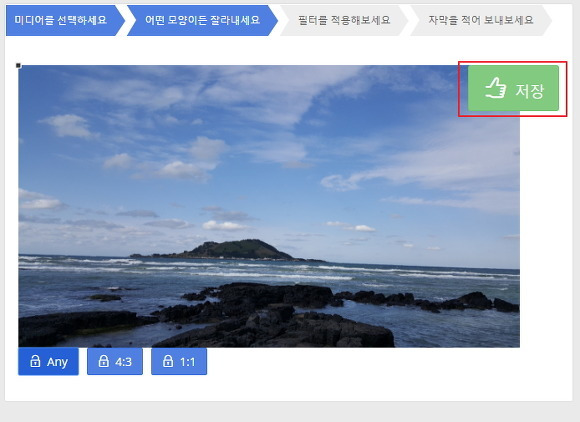Select the Any free aspect ratio option
This screenshot has width=580, height=422.
[x=48, y=361]
